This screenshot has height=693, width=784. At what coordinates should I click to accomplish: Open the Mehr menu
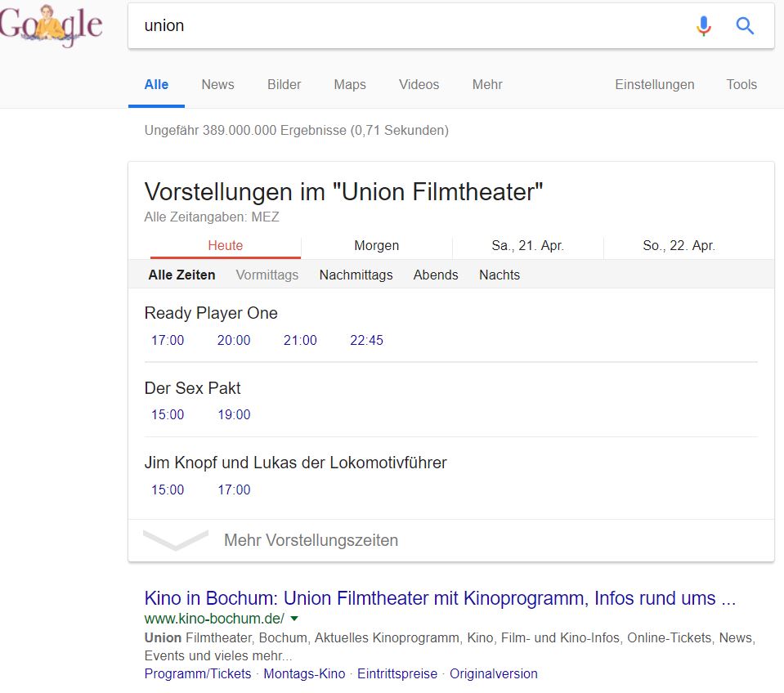487,84
